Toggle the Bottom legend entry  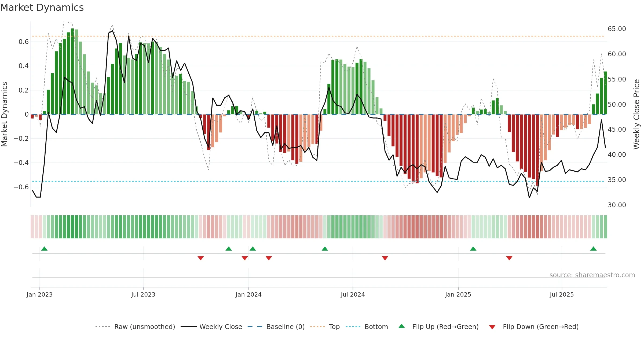(367, 327)
